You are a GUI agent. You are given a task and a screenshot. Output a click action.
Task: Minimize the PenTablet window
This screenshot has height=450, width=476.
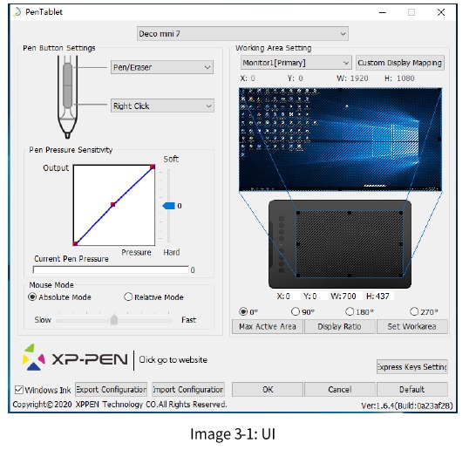(383, 12)
